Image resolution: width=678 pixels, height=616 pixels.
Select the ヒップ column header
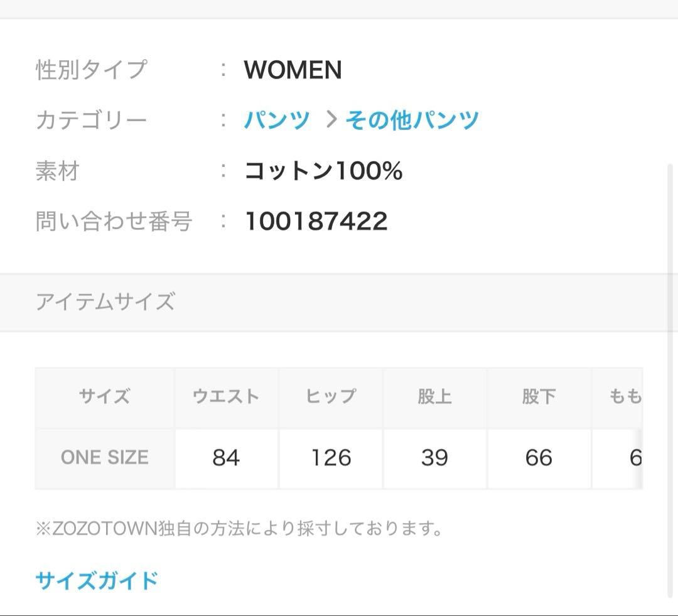(330, 397)
